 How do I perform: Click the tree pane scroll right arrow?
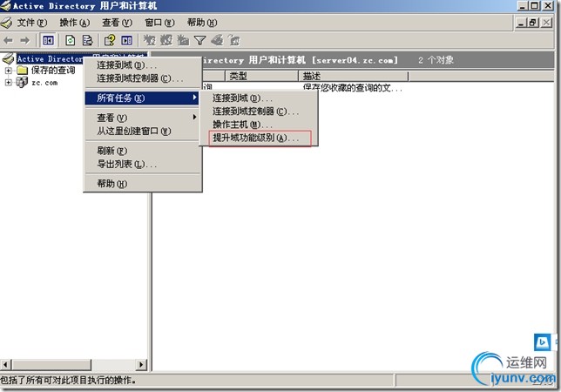click(141, 365)
